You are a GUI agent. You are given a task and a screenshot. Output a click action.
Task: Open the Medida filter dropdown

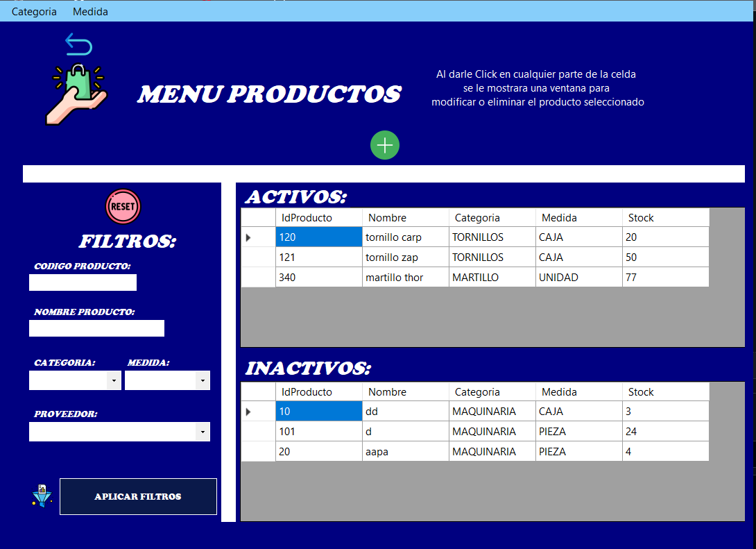click(204, 380)
